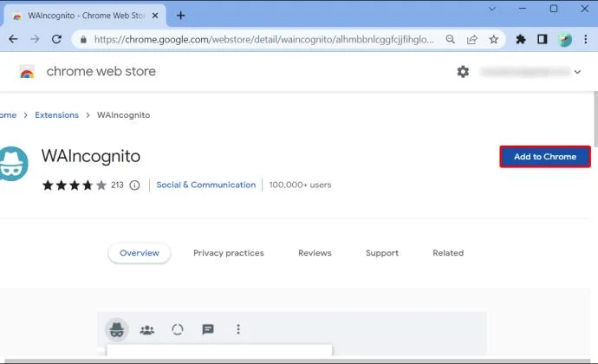
Task: Open the Extensions puzzle icon
Action: [x=521, y=39]
